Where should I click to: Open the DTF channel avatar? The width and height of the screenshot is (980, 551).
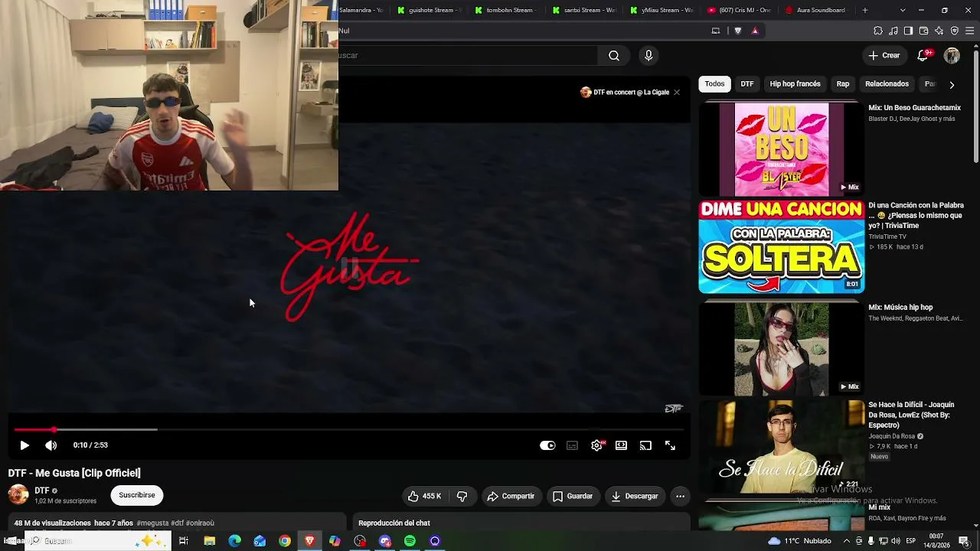click(x=18, y=494)
